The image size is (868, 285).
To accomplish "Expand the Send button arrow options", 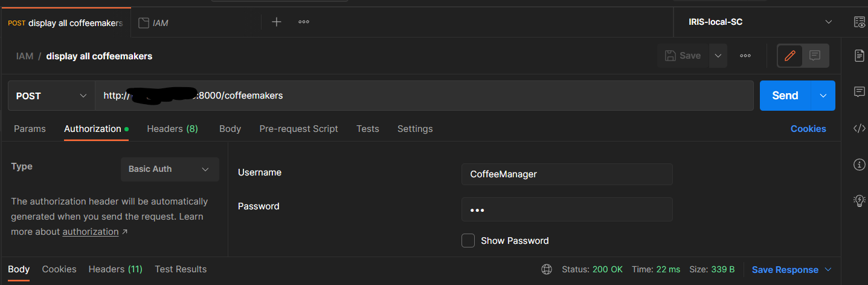I will (x=823, y=96).
